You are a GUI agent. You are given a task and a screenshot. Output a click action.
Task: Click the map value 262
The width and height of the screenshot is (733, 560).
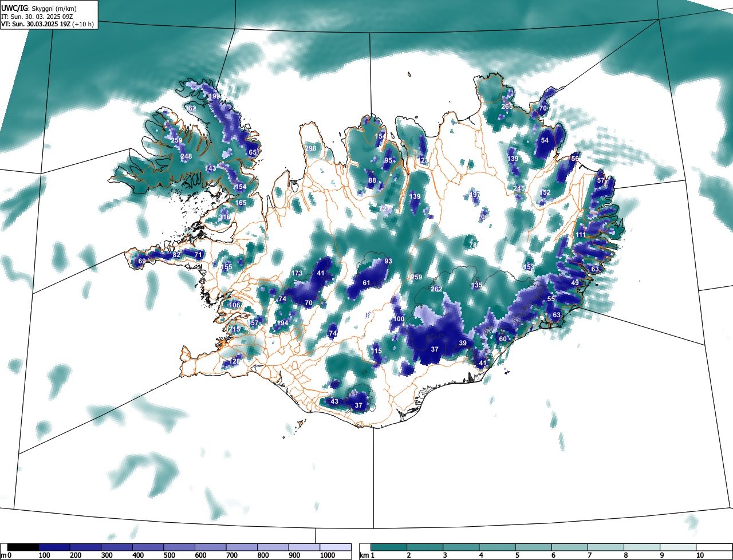[436, 289]
